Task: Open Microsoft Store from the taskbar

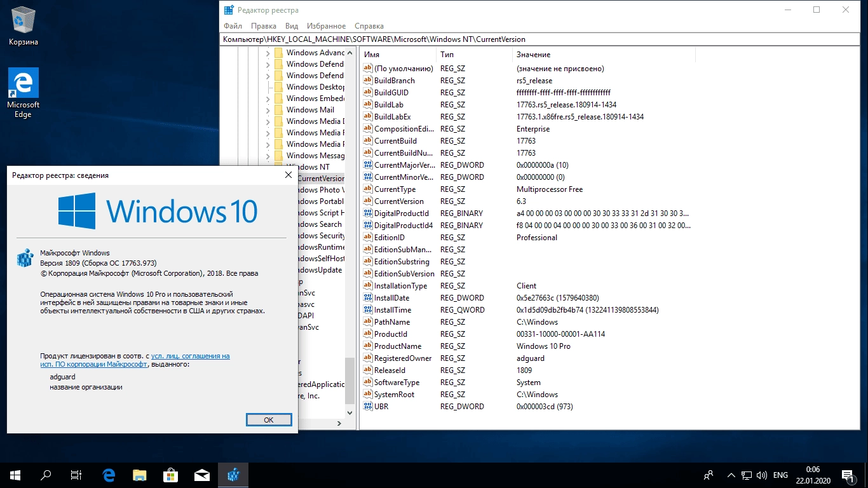Action: (171, 475)
